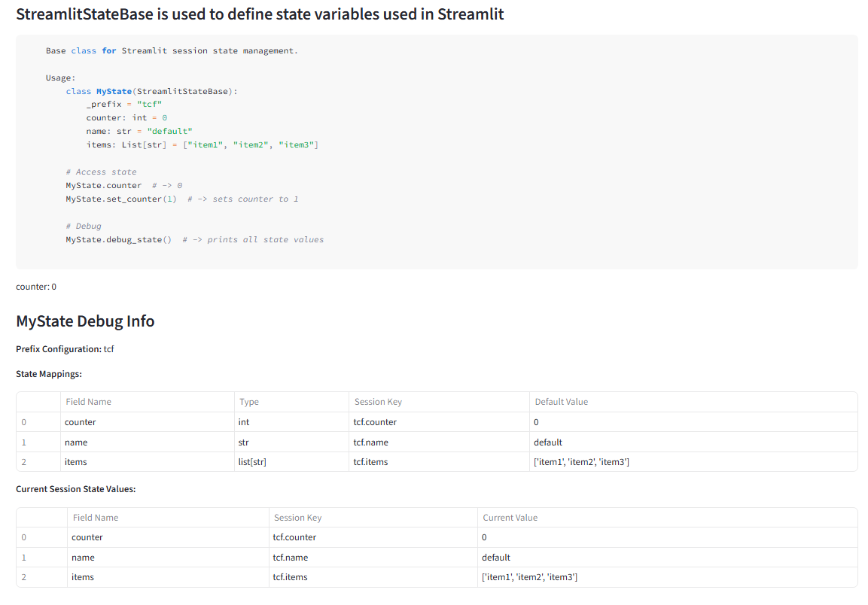Click row index 0 in Current Session State table

[41, 537]
